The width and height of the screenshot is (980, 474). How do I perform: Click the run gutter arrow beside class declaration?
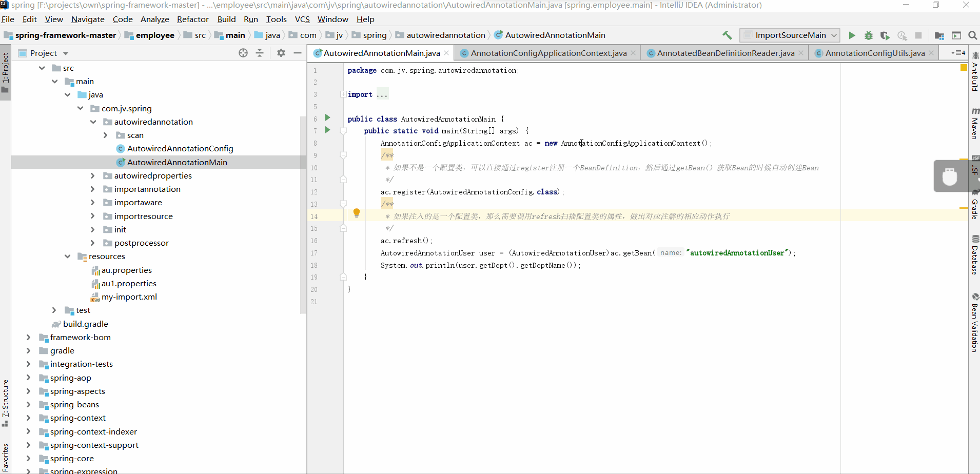[327, 118]
